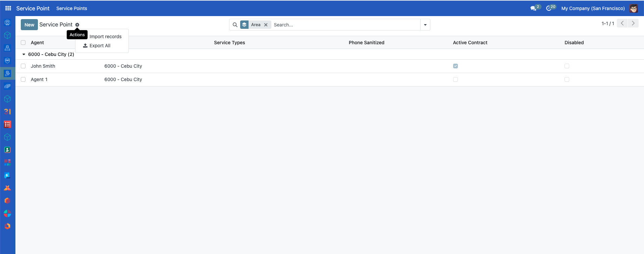This screenshot has width=644, height=254.
Task: Click 6000 - Cebu City in John Smith row
Action: [x=123, y=66]
